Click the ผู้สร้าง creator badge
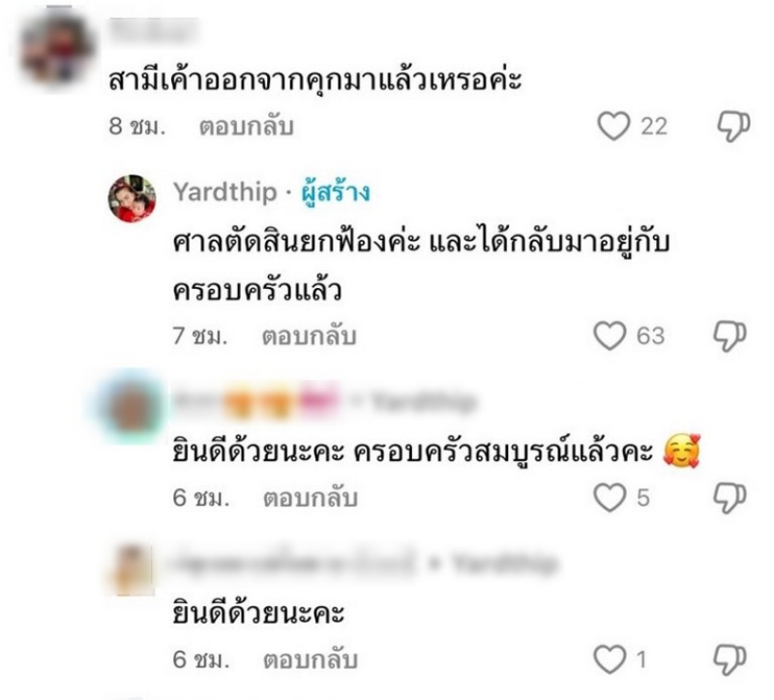 [336, 192]
